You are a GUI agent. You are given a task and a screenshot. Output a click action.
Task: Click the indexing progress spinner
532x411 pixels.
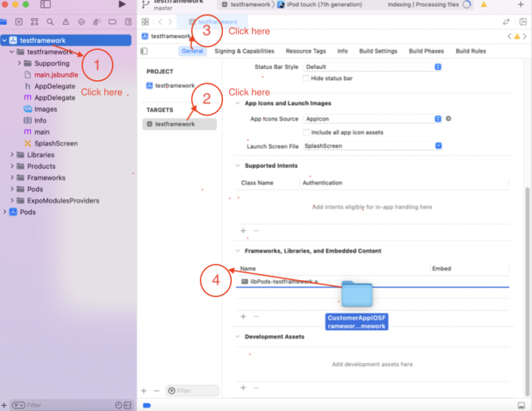pyautogui.click(x=467, y=4)
